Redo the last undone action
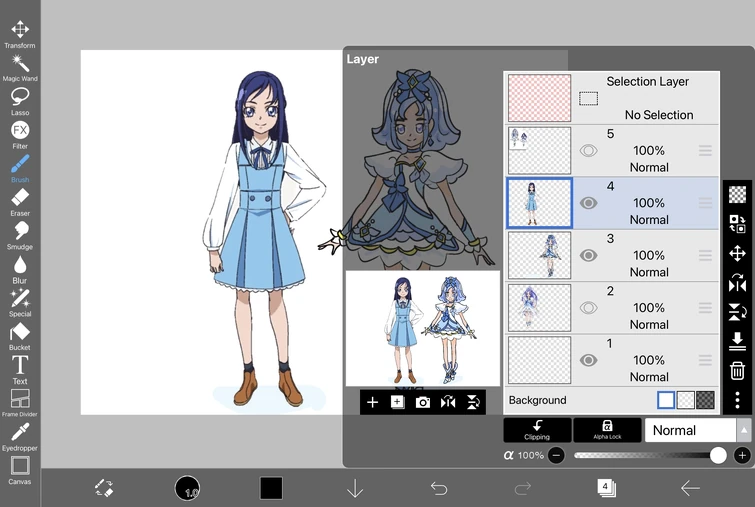 point(522,488)
